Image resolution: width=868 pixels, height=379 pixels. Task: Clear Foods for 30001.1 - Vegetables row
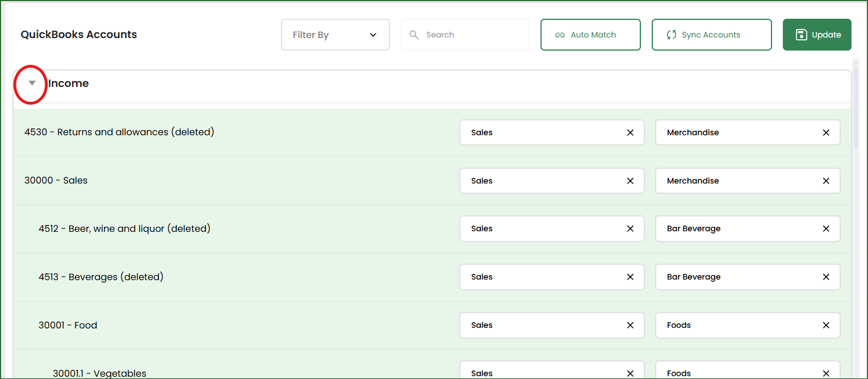click(x=826, y=373)
